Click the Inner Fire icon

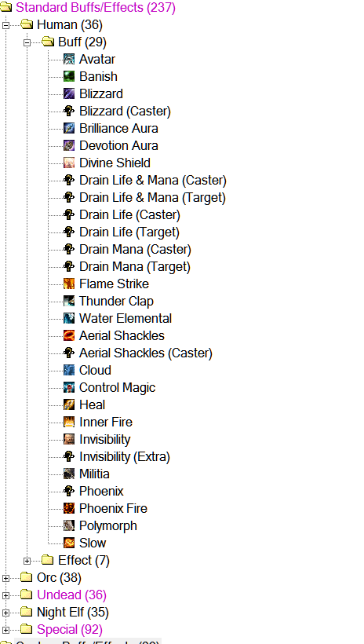tap(69, 422)
